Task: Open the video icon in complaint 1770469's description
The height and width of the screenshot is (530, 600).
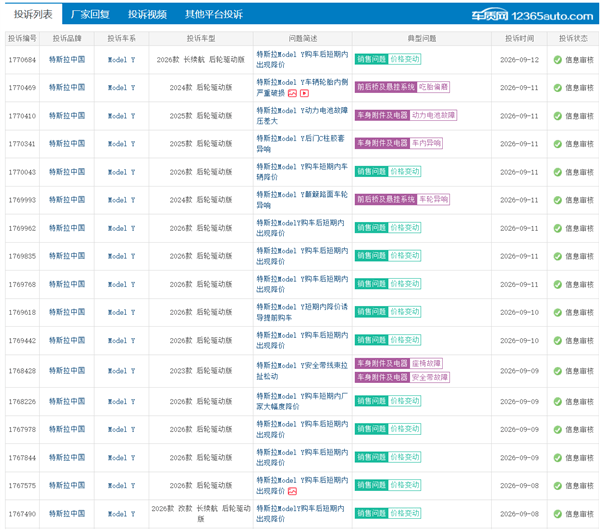Action: [304, 93]
